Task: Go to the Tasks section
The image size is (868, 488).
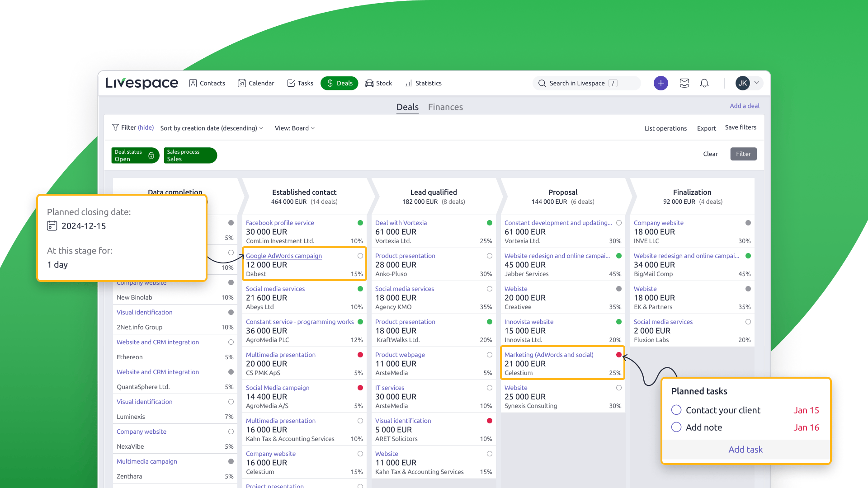Action: (x=300, y=83)
